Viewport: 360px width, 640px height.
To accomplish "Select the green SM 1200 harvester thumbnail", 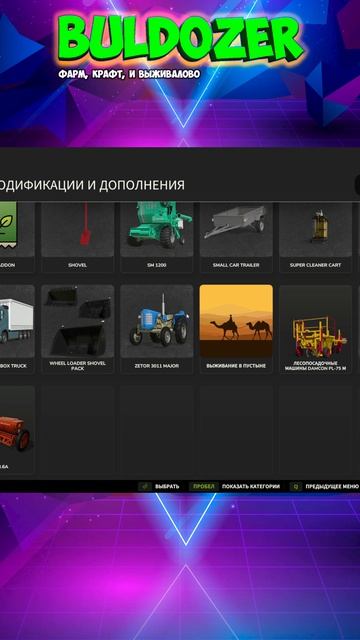I will [157, 229].
